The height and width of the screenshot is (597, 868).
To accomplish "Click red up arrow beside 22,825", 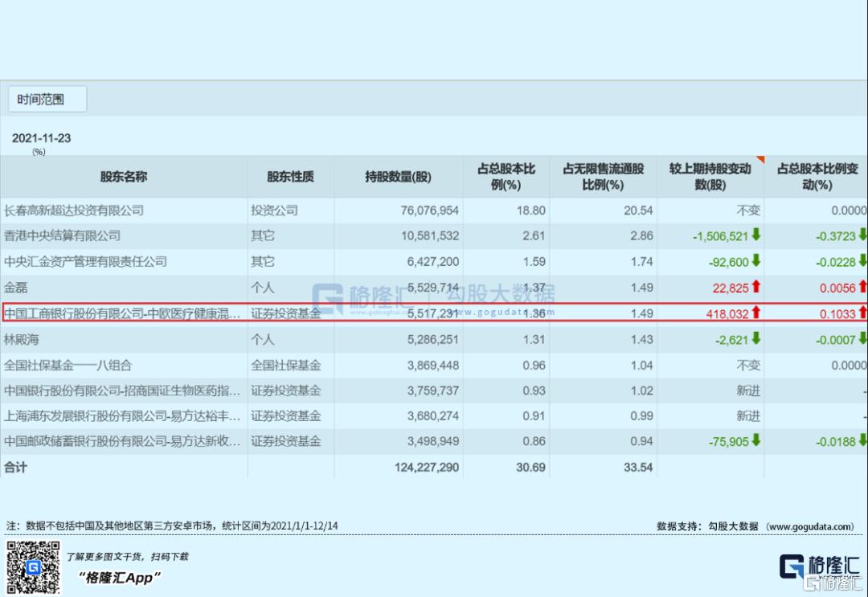I will (x=756, y=287).
